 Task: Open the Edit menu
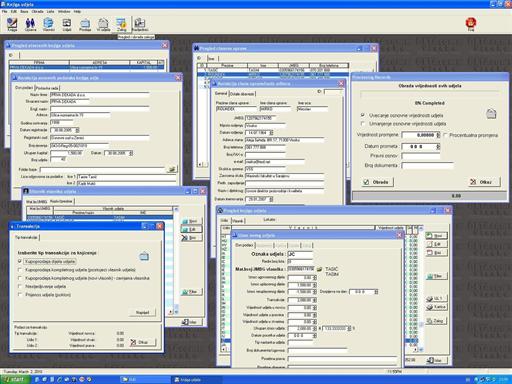[x=14, y=11]
